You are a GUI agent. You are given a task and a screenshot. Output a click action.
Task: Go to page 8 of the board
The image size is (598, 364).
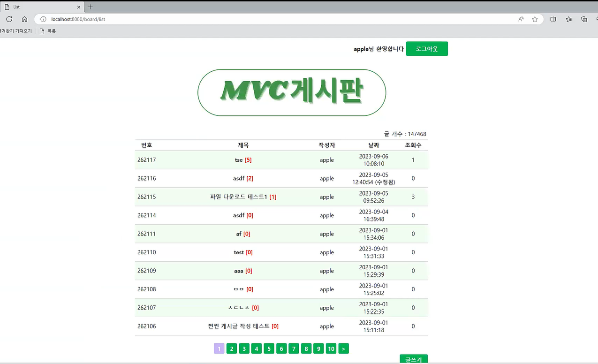[306, 349]
